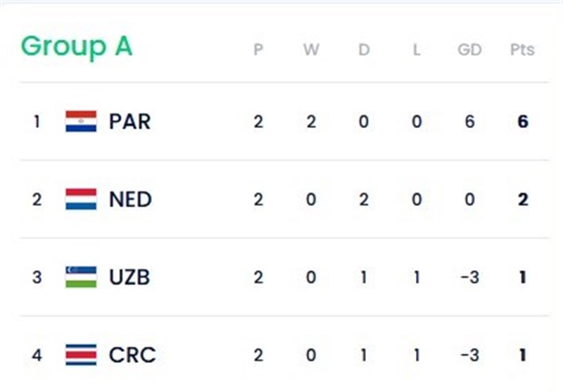Open the PAR team link

[129, 121]
